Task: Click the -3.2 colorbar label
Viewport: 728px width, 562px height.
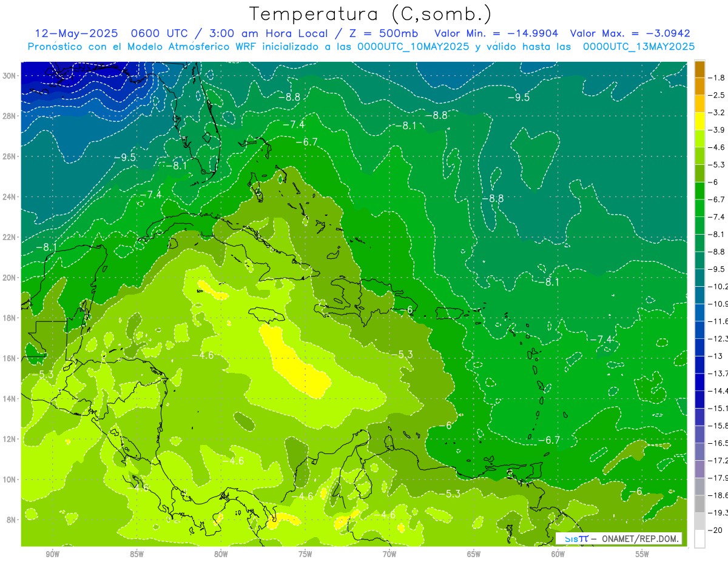Action: pyautogui.click(x=717, y=113)
